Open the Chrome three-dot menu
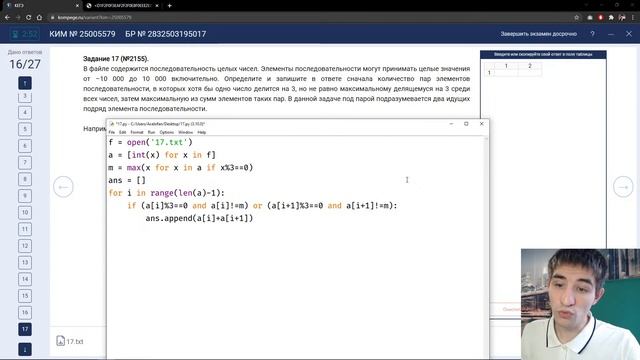Viewport: 640px width, 360px height. point(633,18)
